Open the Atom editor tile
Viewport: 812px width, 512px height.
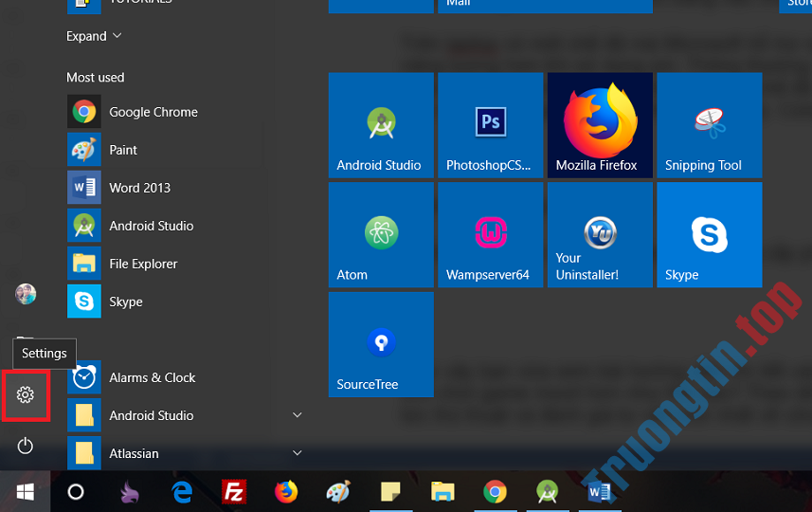click(381, 235)
